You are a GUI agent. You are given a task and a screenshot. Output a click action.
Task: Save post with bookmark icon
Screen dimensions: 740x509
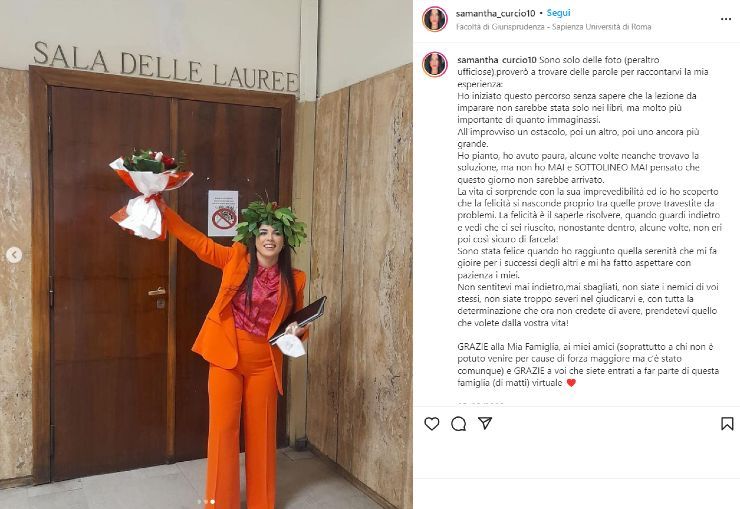727,424
